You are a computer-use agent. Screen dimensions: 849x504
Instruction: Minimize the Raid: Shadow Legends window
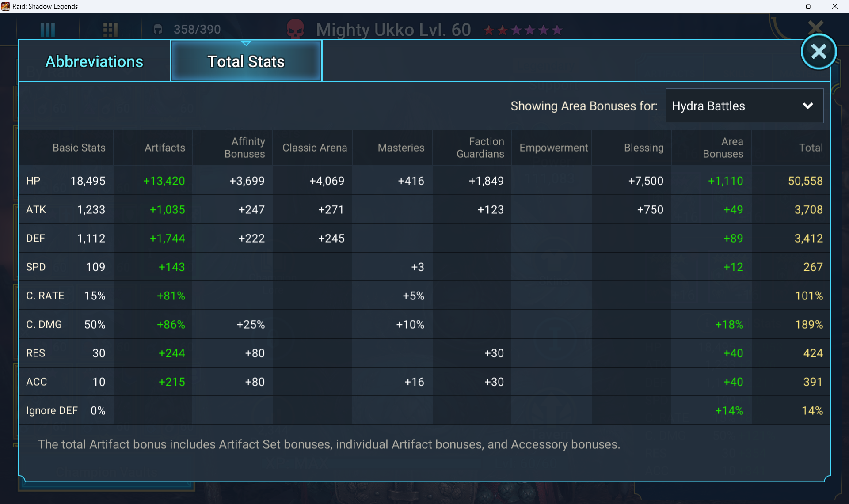pyautogui.click(x=783, y=6)
